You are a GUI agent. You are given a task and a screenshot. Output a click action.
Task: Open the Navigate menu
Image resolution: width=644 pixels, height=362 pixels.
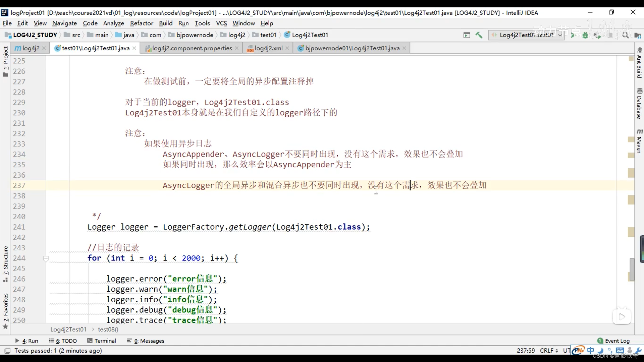64,23
